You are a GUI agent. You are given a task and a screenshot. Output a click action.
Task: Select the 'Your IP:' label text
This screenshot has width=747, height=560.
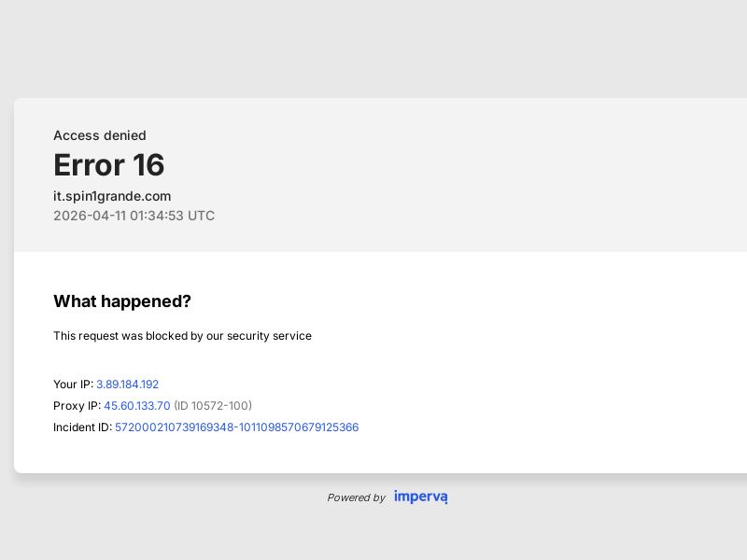(x=73, y=385)
